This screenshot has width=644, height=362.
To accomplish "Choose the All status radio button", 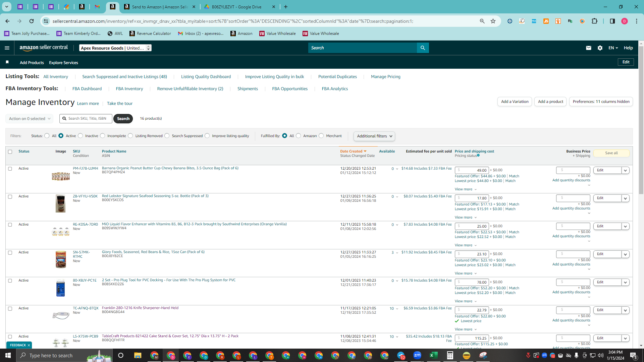I will pos(47,136).
